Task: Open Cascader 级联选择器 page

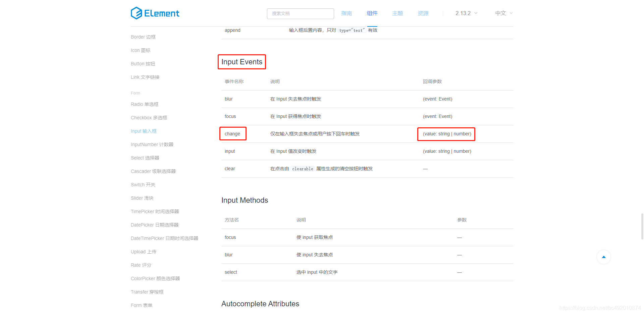Action: coord(153,171)
